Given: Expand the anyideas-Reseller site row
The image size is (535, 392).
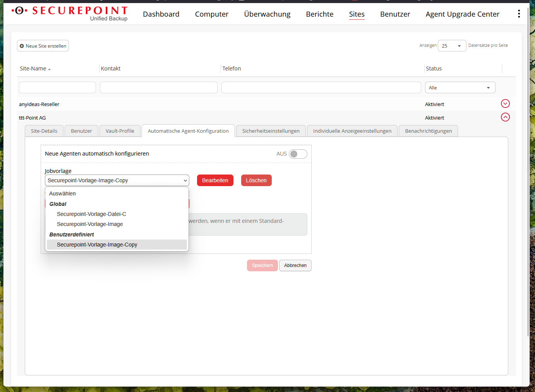Looking at the screenshot, I should point(505,104).
